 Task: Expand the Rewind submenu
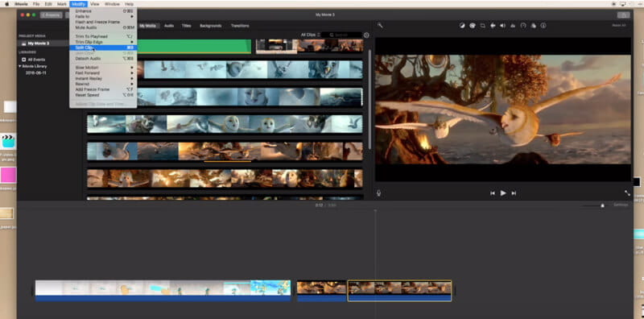pos(104,84)
